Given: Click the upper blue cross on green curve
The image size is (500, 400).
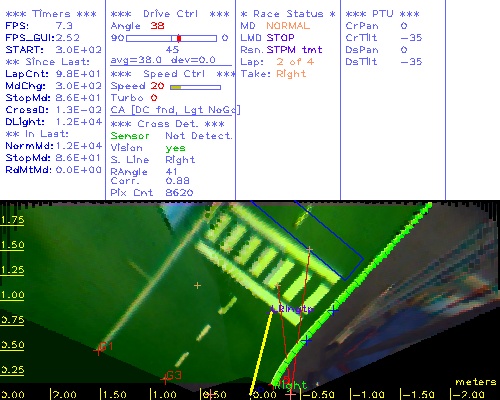Looking at the screenshot, I should [332, 311].
